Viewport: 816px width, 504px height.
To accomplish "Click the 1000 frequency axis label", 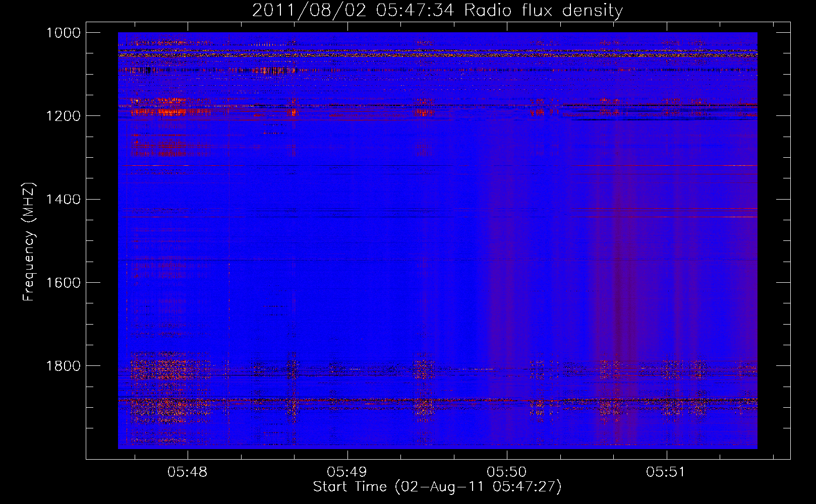I will [63, 33].
